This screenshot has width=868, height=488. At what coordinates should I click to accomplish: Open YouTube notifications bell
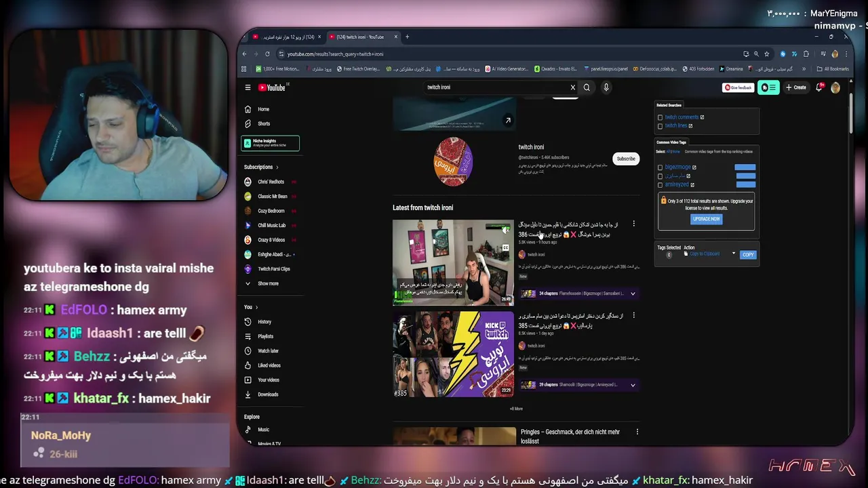coord(819,87)
